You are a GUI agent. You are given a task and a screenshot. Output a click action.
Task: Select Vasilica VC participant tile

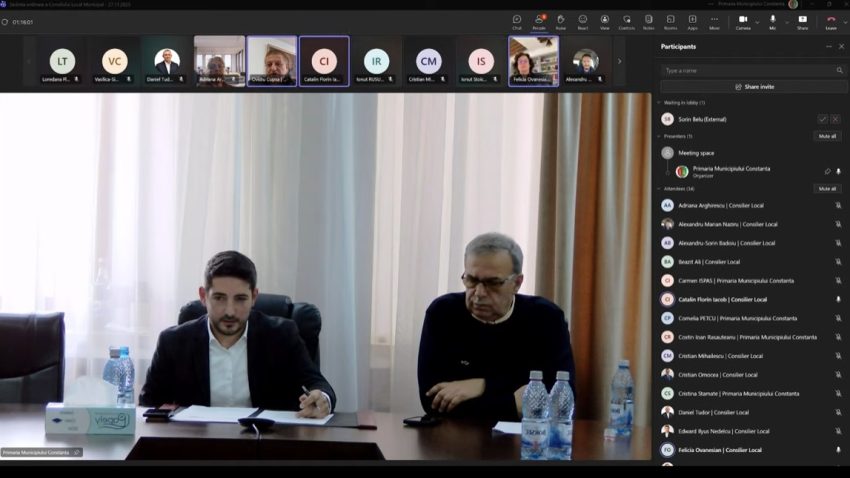coord(114,61)
